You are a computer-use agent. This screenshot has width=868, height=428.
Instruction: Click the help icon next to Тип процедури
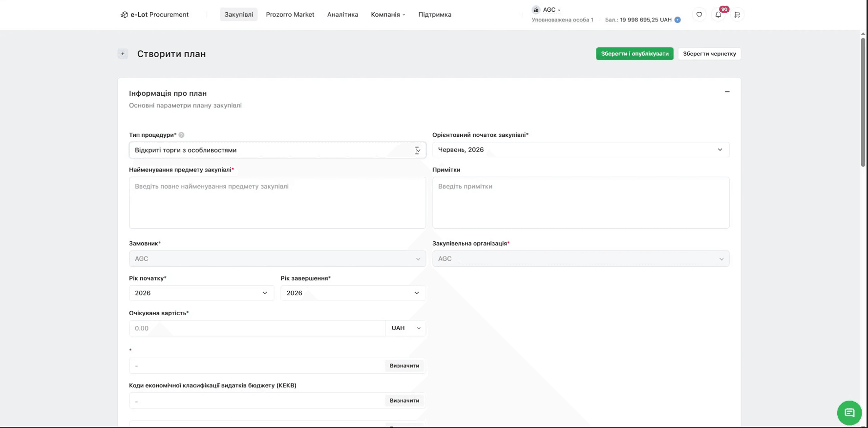point(181,135)
